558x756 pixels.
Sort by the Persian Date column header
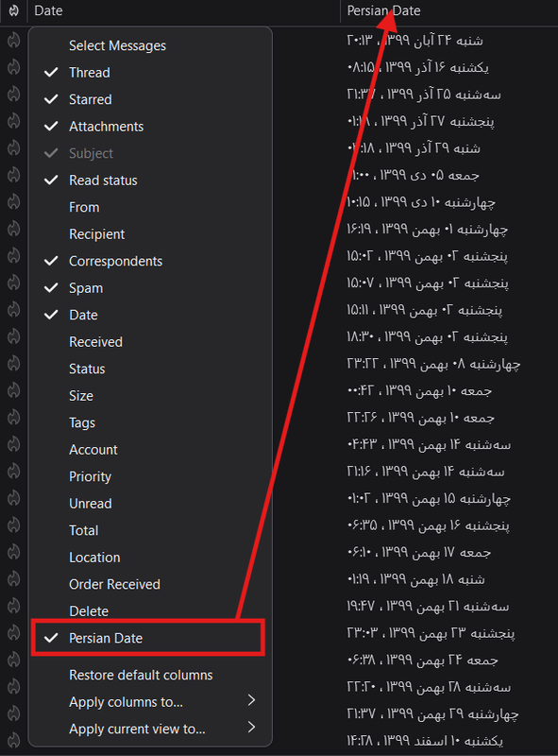pos(383,10)
